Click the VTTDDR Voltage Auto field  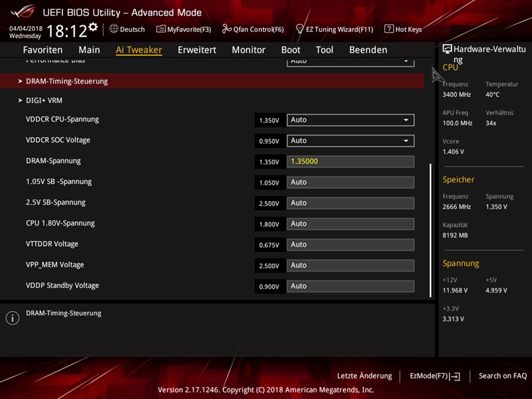(350, 245)
